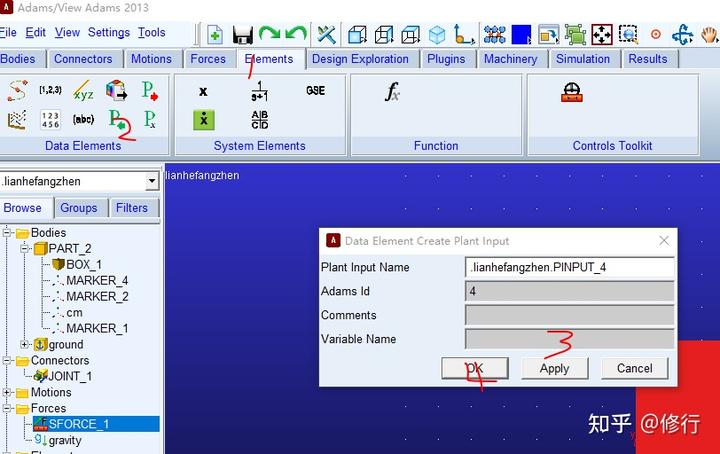720x454 pixels.
Task: Switch to the Forces ribbon tab
Action: click(208, 59)
